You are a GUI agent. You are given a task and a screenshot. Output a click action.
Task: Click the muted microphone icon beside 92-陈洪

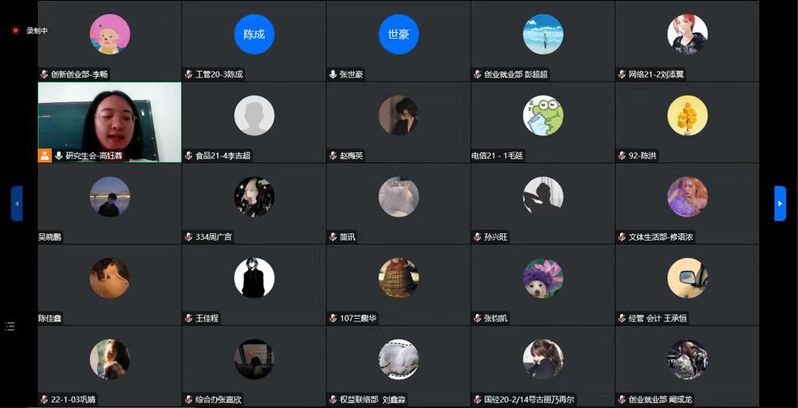[x=622, y=156]
